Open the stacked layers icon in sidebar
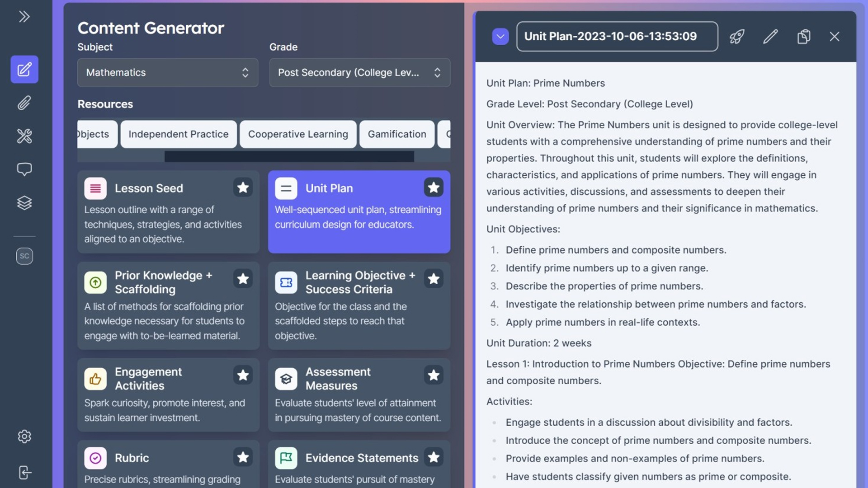Image resolution: width=868 pixels, height=488 pixels. tap(24, 203)
